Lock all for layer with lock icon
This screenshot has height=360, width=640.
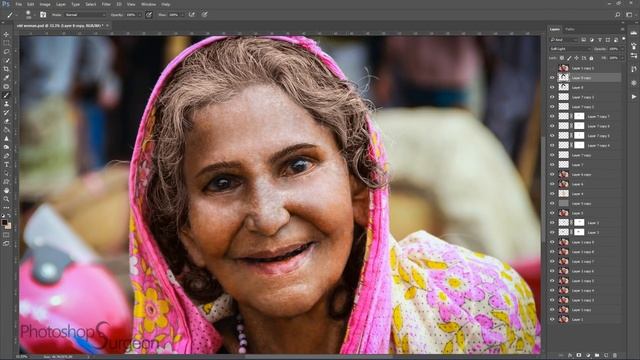(591, 58)
